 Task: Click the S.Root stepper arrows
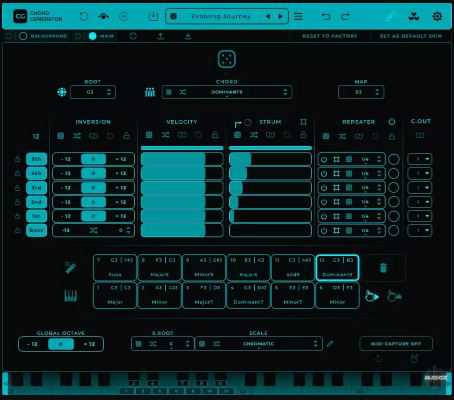coord(188,344)
